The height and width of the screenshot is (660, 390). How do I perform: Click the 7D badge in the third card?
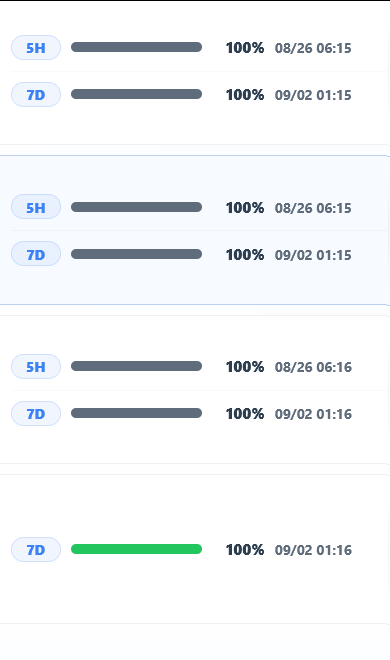click(36, 414)
